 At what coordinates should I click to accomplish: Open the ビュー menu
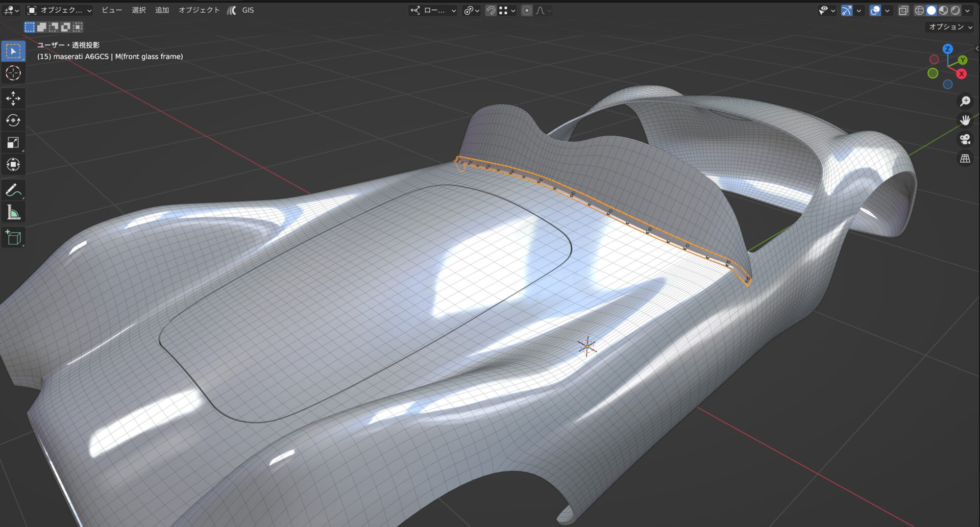click(112, 10)
